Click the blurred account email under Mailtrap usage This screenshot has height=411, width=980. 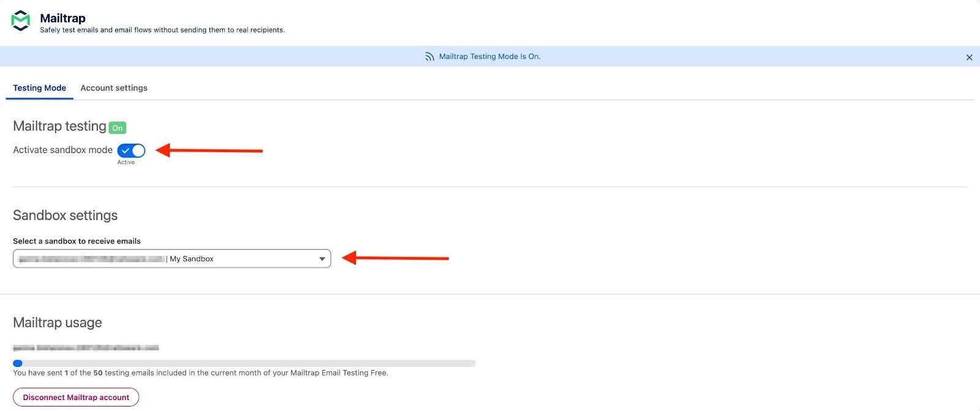click(86, 348)
